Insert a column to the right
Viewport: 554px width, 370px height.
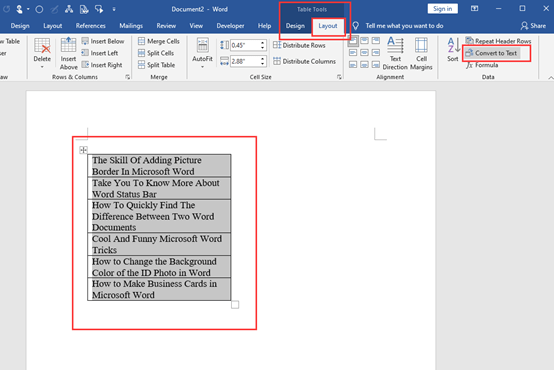(x=102, y=65)
